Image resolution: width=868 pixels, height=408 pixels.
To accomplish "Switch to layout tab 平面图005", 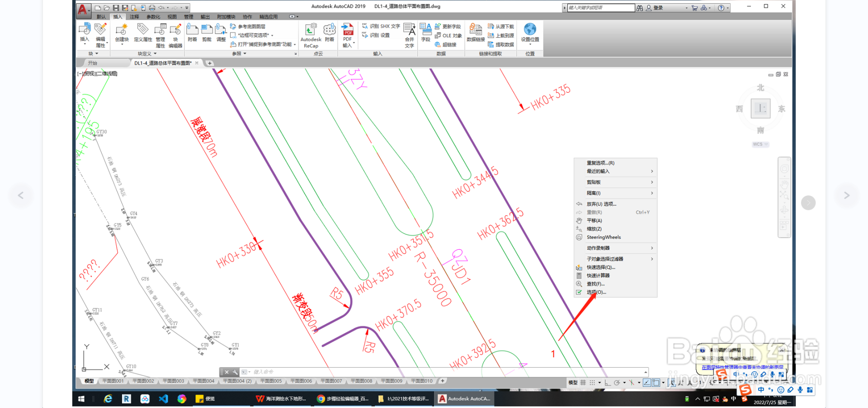I will [271, 381].
